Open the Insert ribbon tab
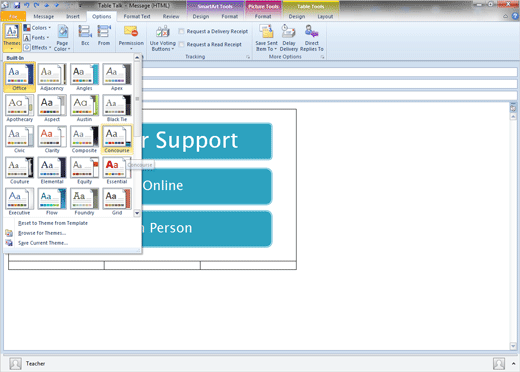 coord(73,16)
